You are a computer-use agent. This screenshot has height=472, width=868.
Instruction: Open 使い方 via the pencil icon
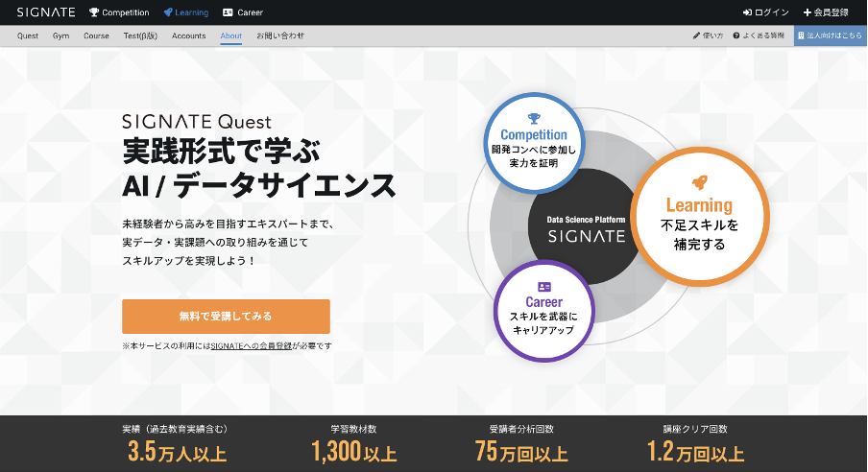[697, 35]
